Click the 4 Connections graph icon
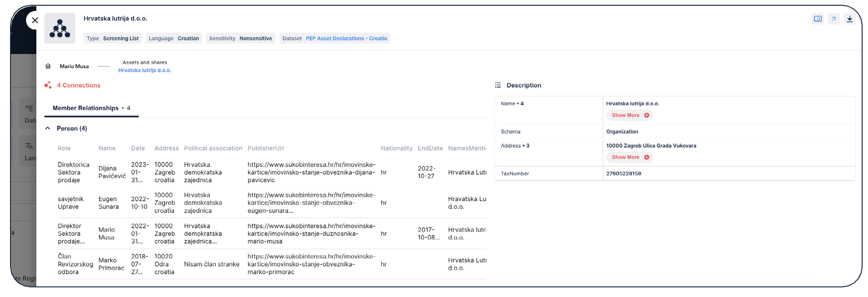Viewport: 868px width, 297px height. coord(48,85)
